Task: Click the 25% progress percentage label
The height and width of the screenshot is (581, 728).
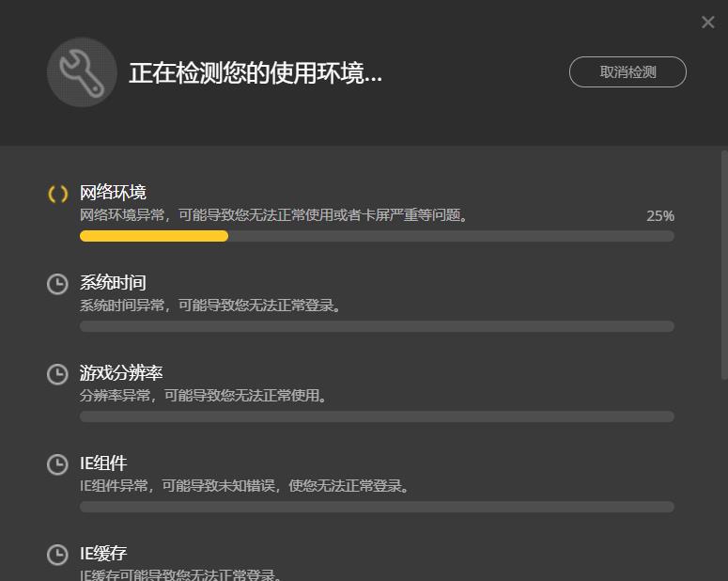Action: (660, 215)
